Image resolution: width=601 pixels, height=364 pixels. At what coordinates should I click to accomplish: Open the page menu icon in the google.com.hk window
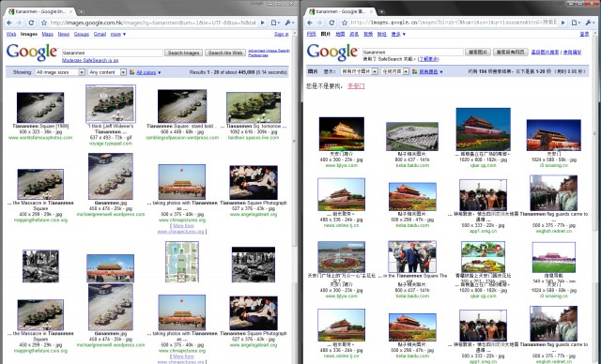point(275,23)
